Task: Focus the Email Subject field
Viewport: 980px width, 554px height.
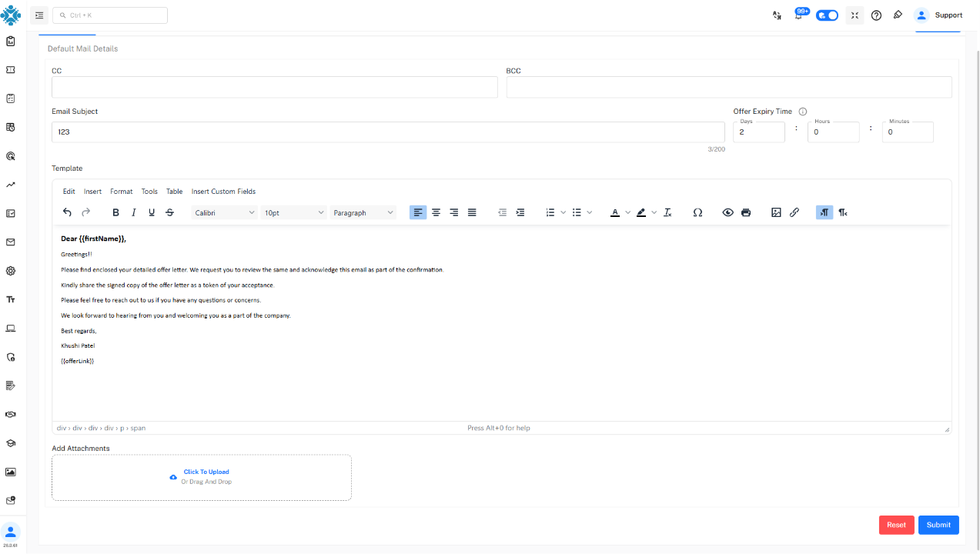Action: tap(388, 132)
